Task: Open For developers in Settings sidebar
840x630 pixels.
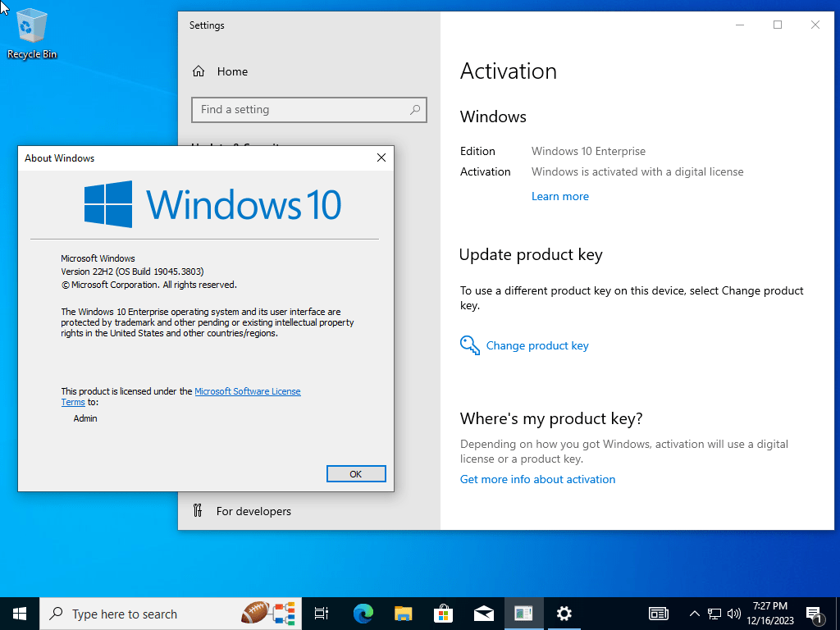Action: coord(253,511)
